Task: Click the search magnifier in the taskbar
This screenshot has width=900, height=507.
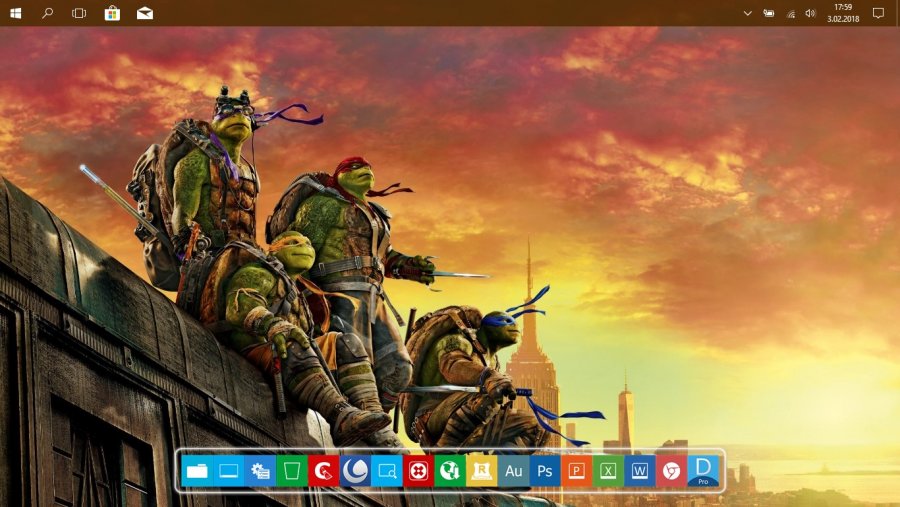Action: (47, 13)
